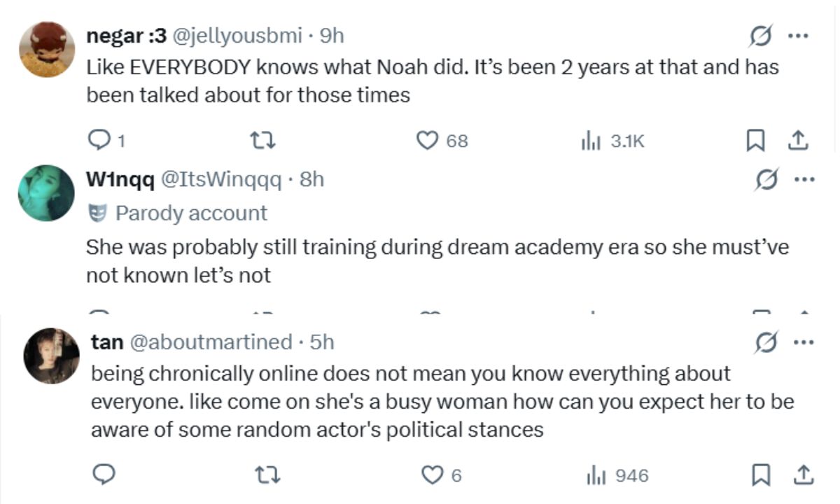Screen dimensions: 840x504
Task: Bookmark tan's tweet
Action: 759,475
